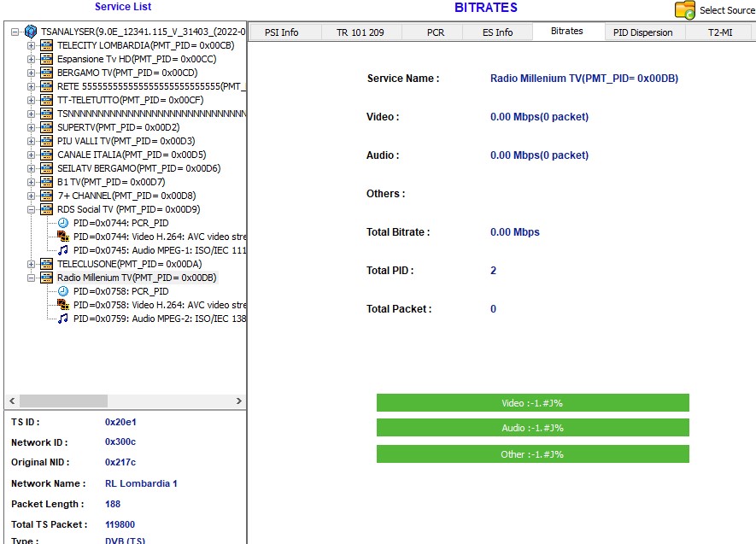
Task: Select the Radio Millenium TV tree row
Action: click(x=137, y=278)
